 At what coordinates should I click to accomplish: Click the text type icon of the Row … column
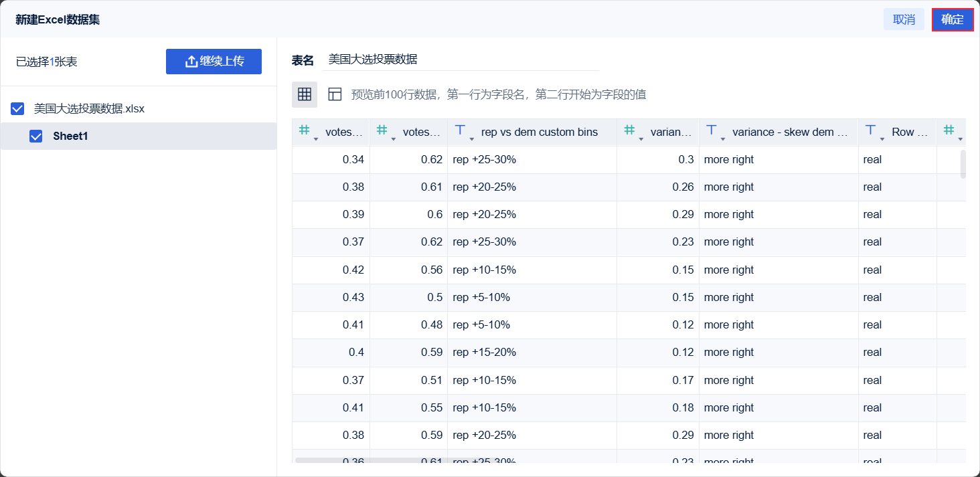870,130
